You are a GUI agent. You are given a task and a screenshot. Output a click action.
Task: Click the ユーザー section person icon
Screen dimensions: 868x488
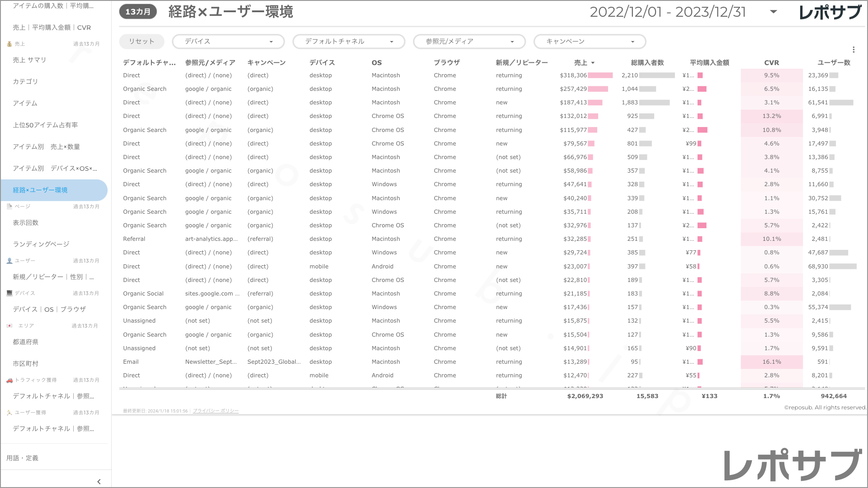pos(9,261)
